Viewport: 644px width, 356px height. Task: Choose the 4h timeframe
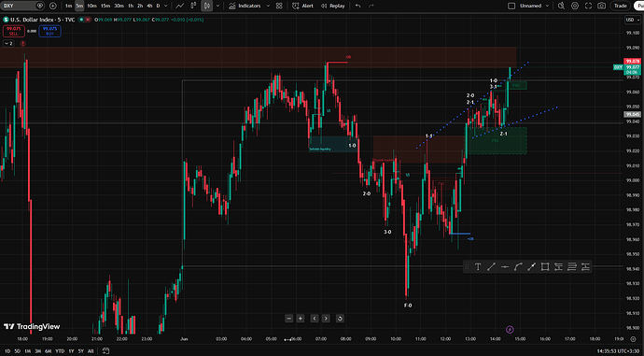149,6
